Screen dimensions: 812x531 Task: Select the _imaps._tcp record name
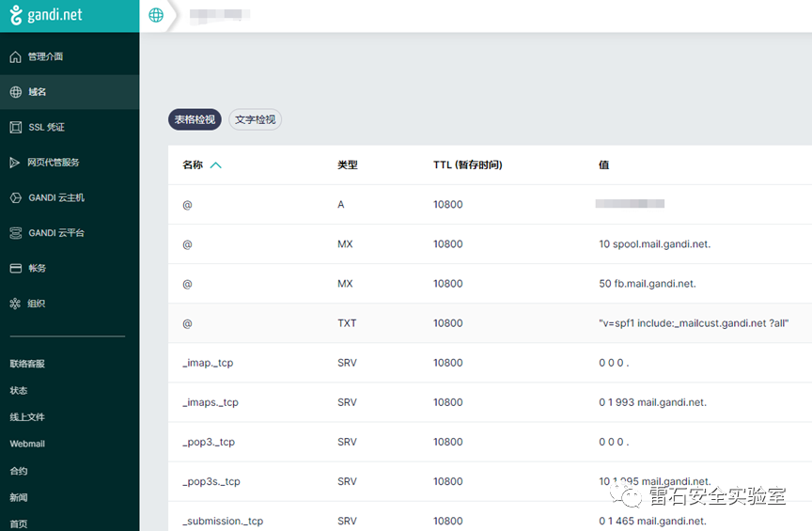[211, 402]
